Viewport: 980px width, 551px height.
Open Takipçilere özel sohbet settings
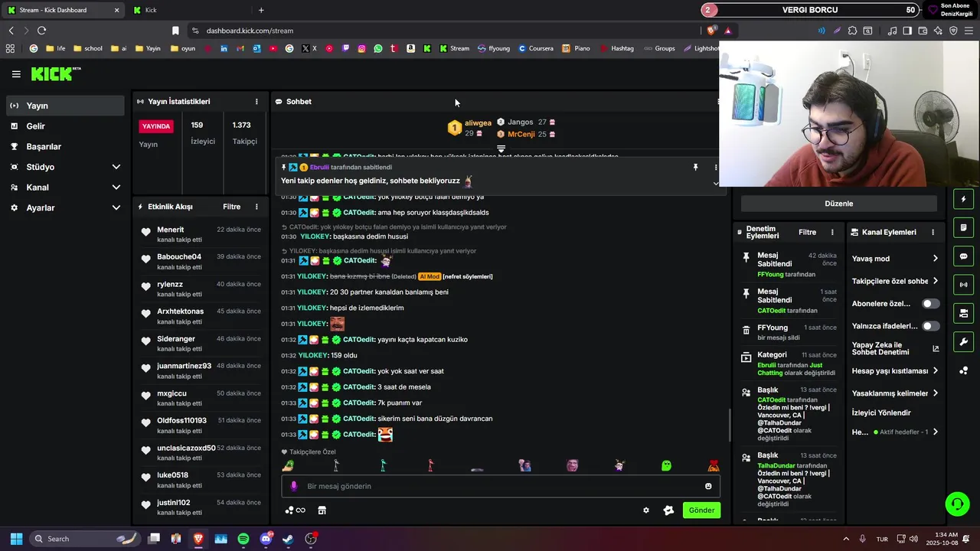pos(895,281)
